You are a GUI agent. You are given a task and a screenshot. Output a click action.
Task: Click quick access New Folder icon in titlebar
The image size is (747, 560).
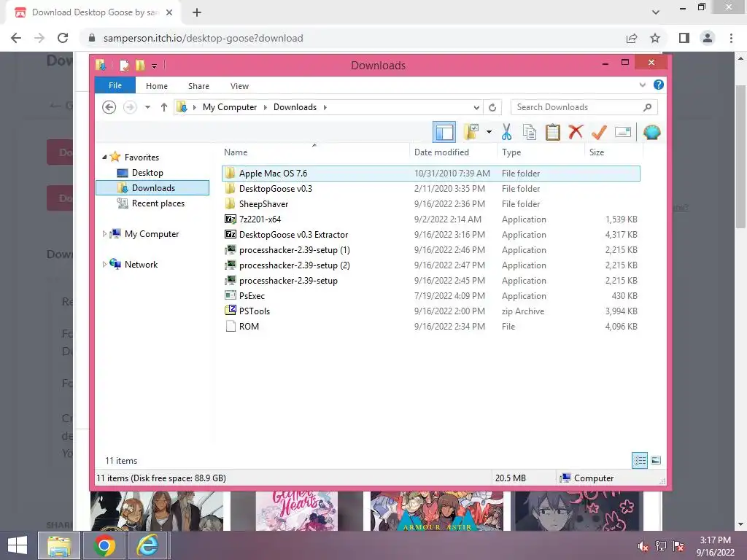click(x=140, y=65)
